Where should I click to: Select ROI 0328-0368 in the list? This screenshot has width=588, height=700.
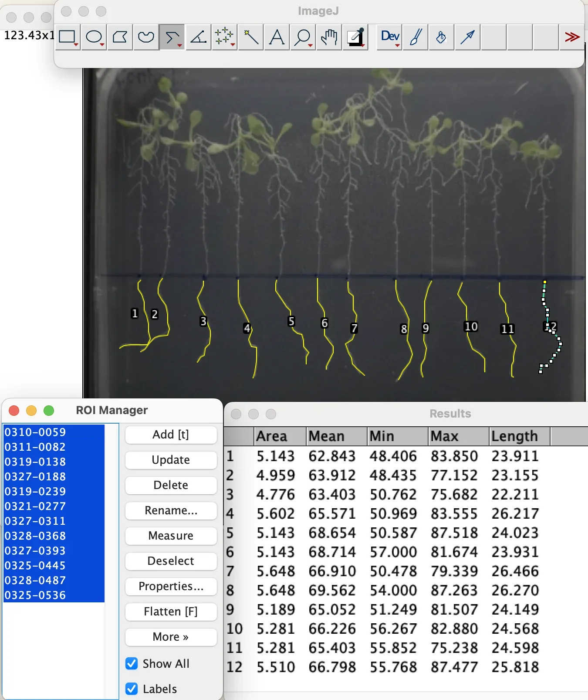(54, 536)
